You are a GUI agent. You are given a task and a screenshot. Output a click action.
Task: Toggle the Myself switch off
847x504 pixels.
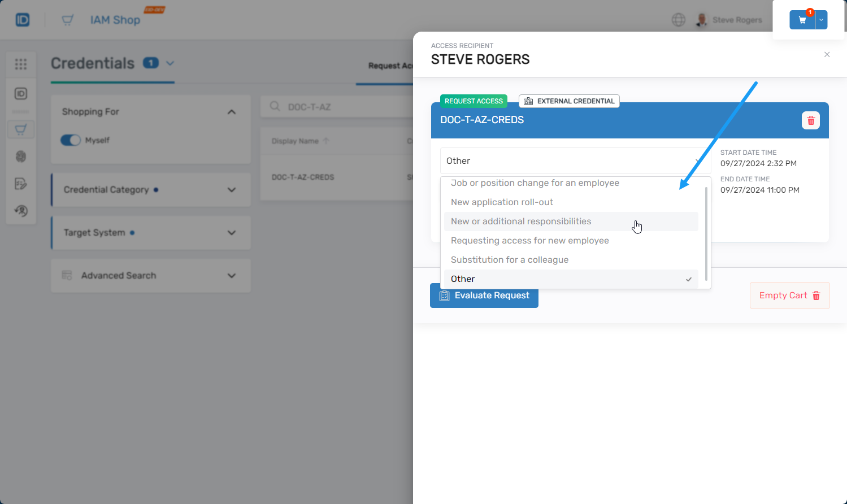(x=71, y=140)
